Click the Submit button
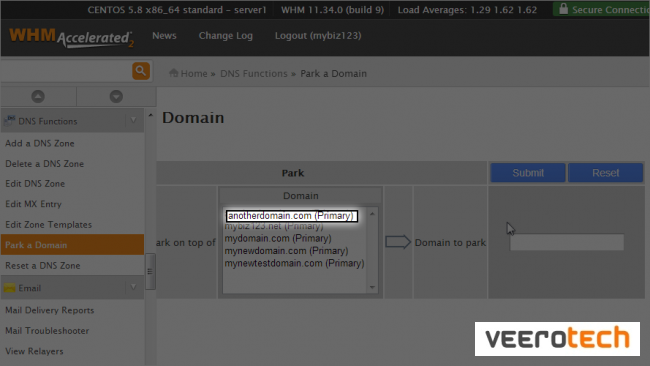This screenshot has height=366, width=650. click(528, 173)
